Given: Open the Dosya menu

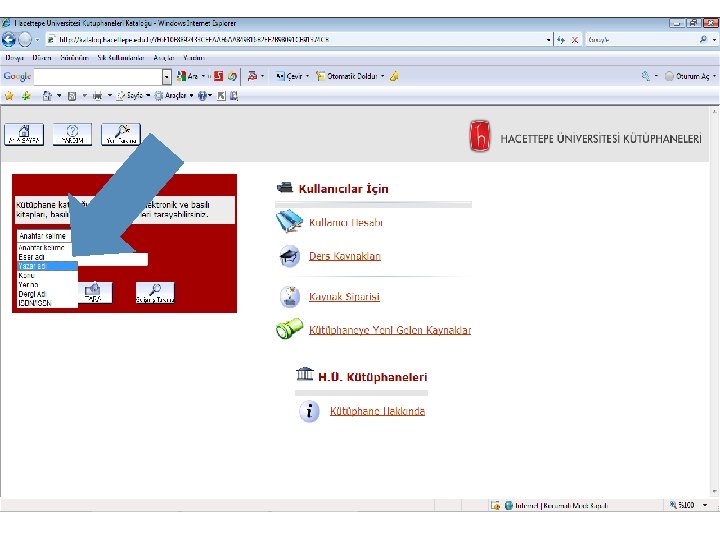Looking at the screenshot, I should click(x=14, y=58).
